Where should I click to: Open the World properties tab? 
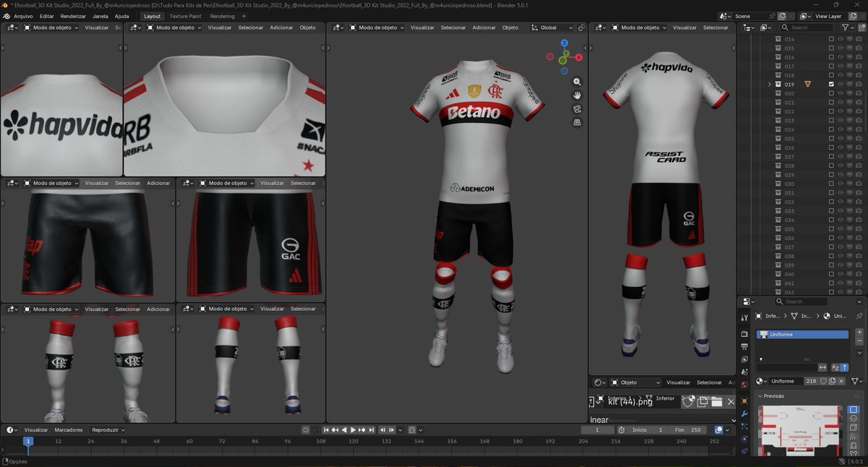(744, 385)
